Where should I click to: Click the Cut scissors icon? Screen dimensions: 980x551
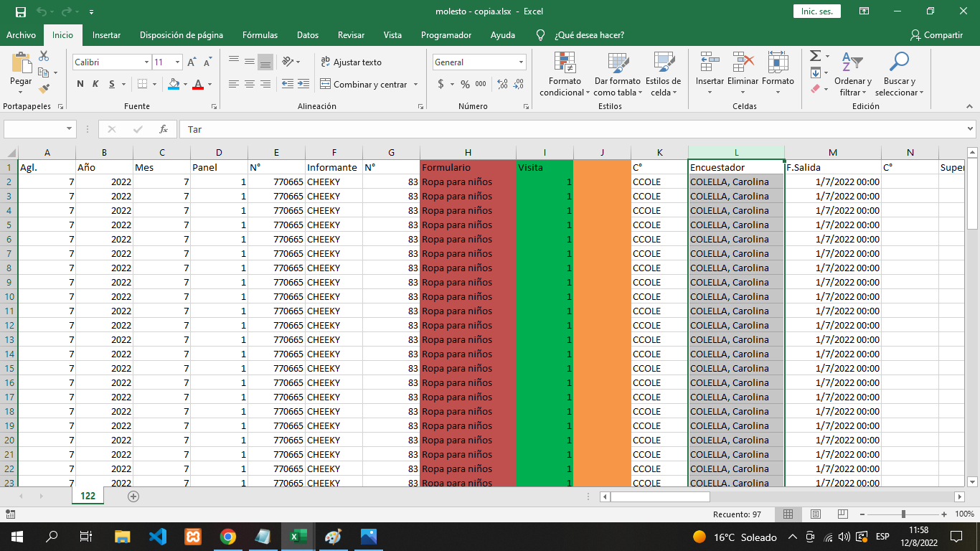pyautogui.click(x=44, y=56)
